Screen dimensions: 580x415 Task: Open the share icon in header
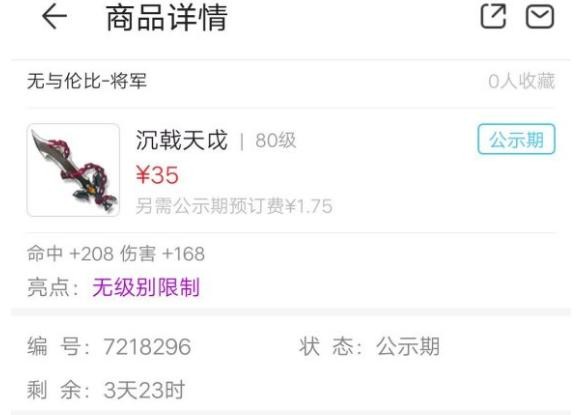pos(493,16)
